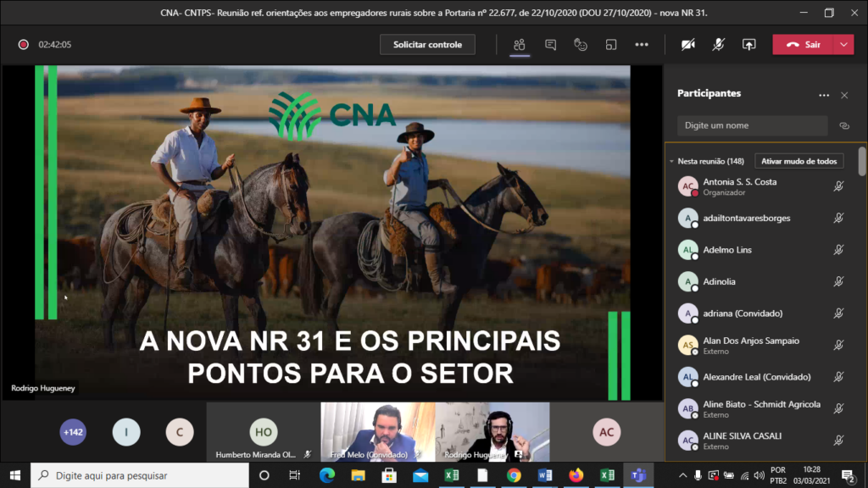Request control with Solicitar controle button

coord(427,45)
